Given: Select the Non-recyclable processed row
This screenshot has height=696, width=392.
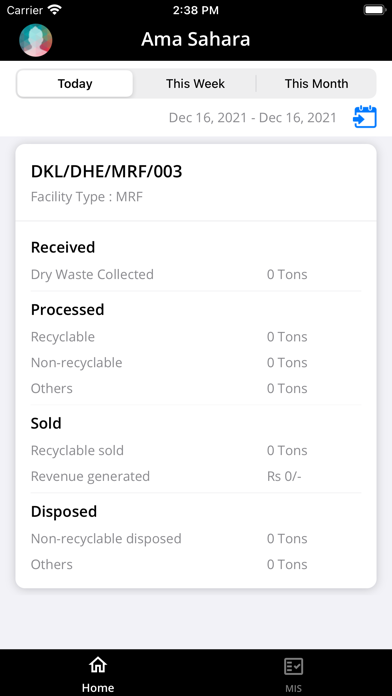Looking at the screenshot, I should (x=196, y=363).
